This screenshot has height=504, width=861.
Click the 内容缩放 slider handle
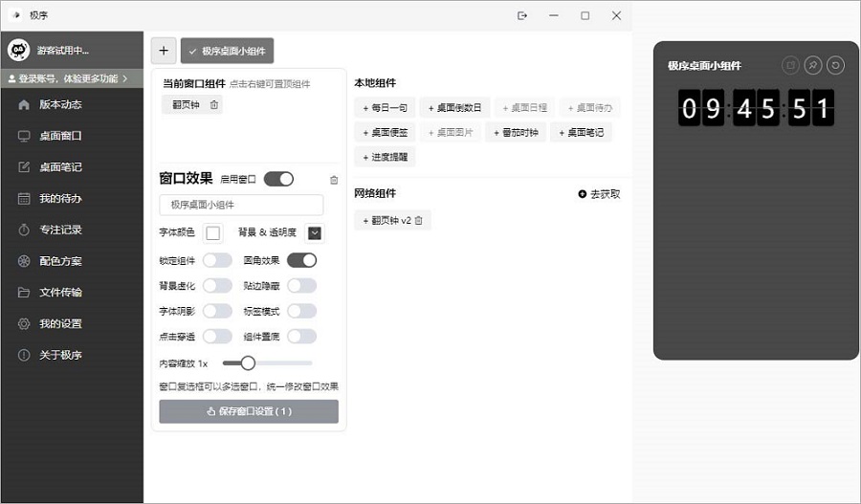tap(248, 362)
